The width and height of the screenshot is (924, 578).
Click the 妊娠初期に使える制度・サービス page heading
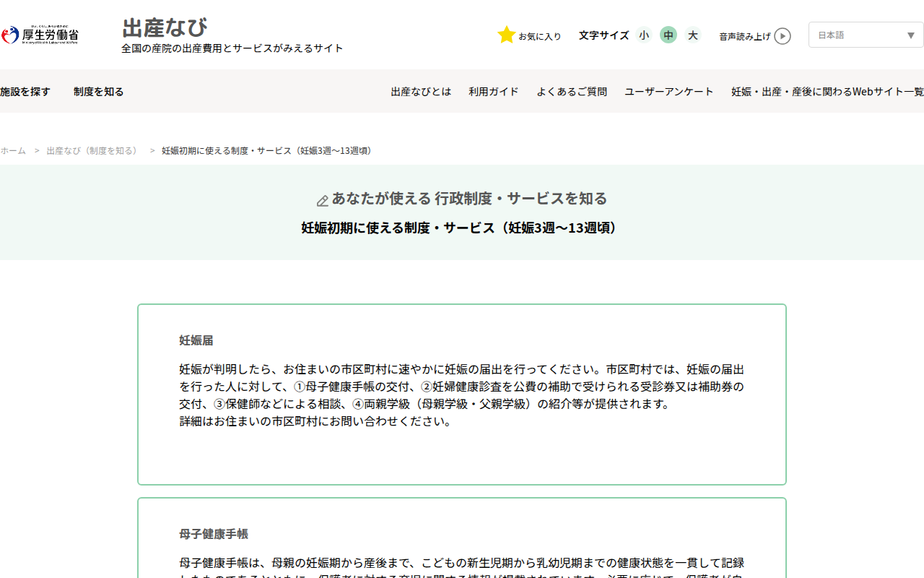462,228
